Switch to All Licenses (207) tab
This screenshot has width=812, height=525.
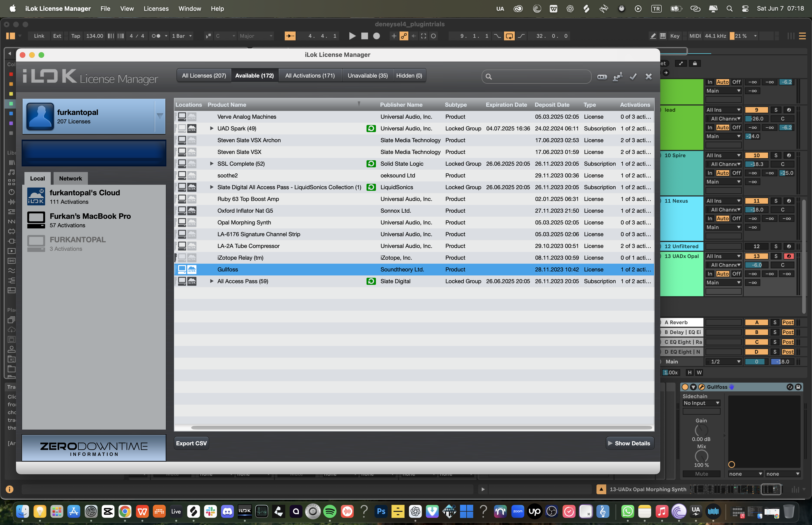pos(204,76)
